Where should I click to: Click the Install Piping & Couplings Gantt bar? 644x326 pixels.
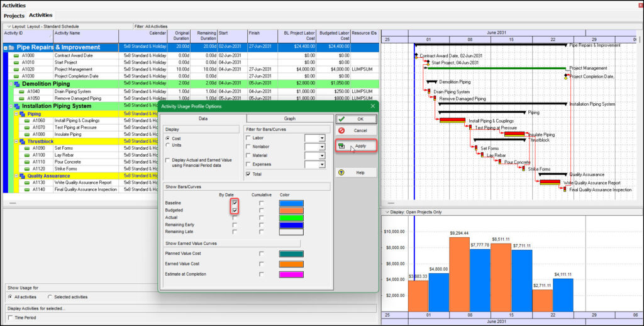pos(452,120)
